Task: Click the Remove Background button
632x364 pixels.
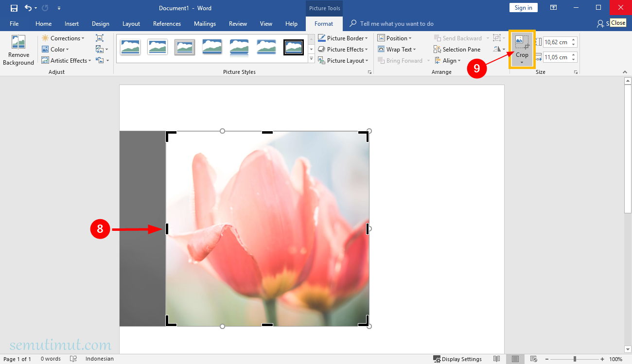Action: click(18, 50)
